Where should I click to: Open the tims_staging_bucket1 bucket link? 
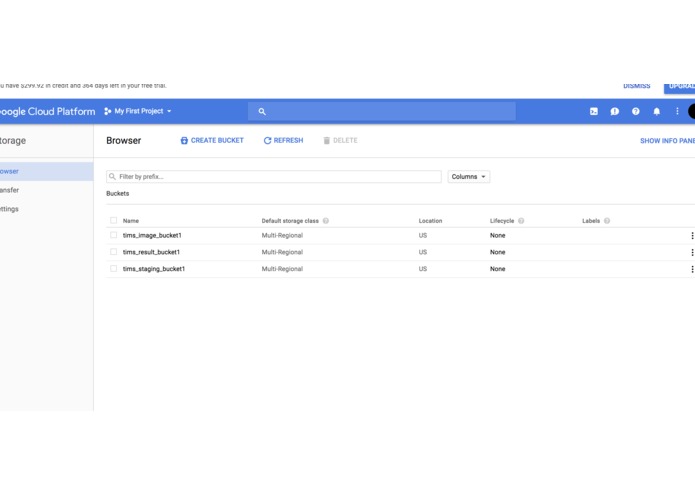154,269
